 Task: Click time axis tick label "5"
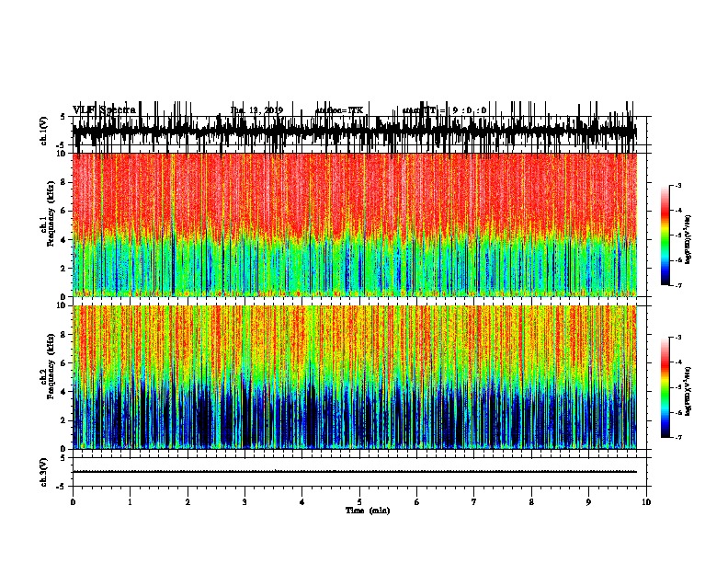[359, 502]
